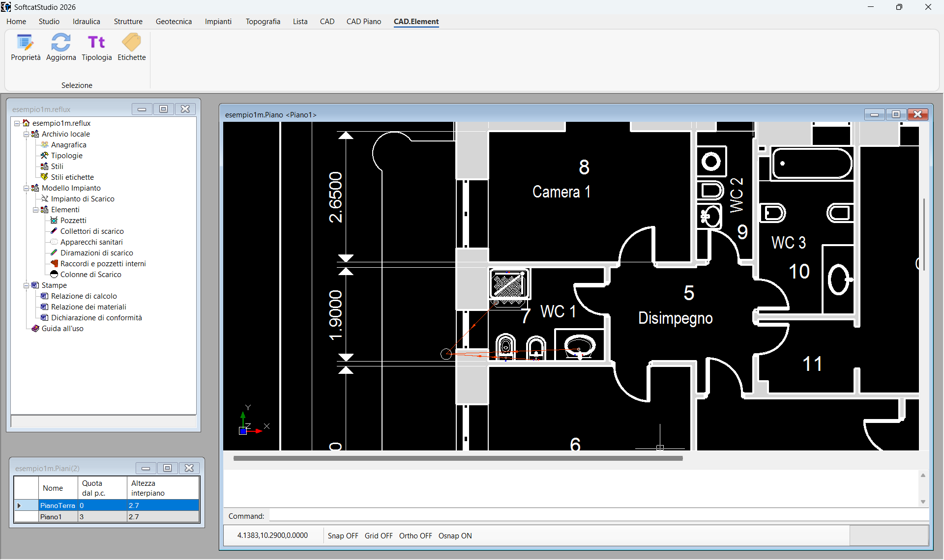Image resolution: width=944 pixels, height=560 pixels.
Task: Click the vertical scrollbar of drawing view
Action: coord(924,234)
